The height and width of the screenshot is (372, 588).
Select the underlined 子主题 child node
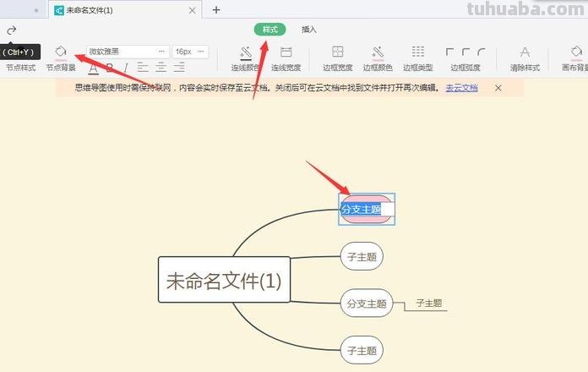click(x=429, y=303)
